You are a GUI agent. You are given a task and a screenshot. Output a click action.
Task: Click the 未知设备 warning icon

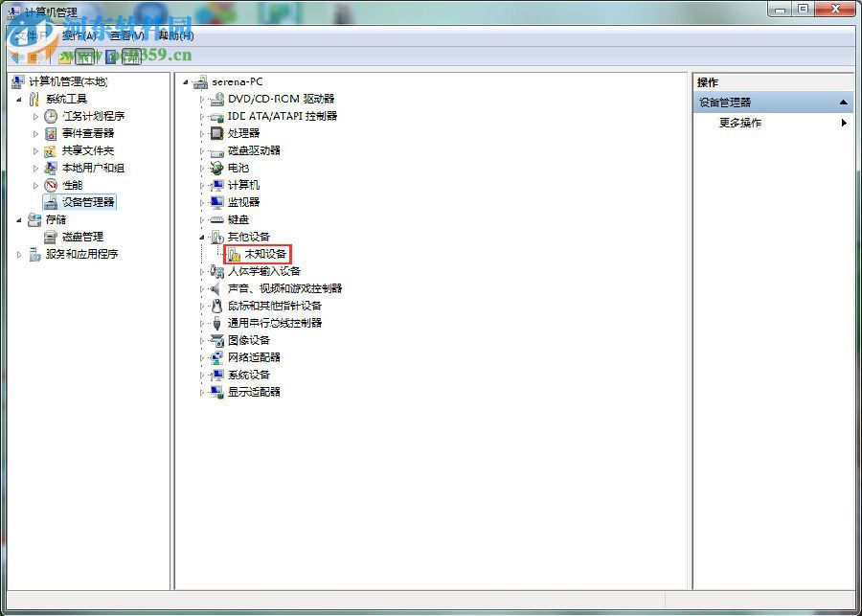click(235, 254)
